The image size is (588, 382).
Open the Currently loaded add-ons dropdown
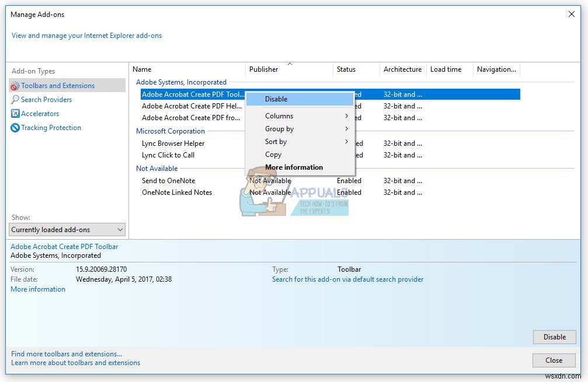(66, 229)
